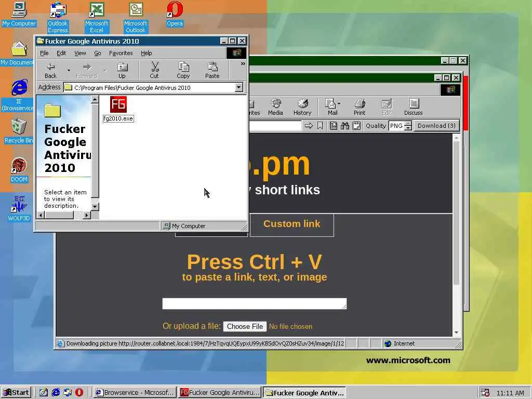Screen dimensions: 532x399
Task: Click the Choose File button
Action: tap(245, 326)
